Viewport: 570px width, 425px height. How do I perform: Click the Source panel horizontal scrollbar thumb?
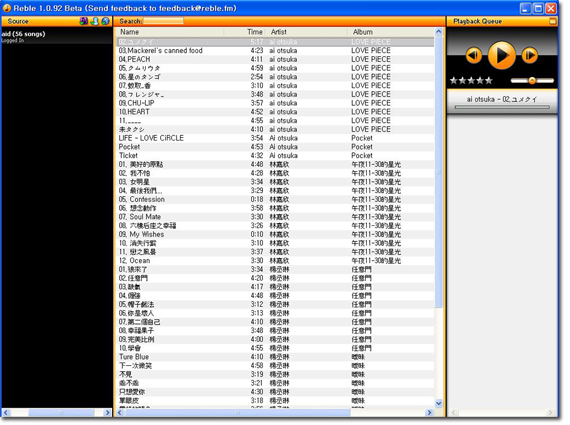click(61, 413)
